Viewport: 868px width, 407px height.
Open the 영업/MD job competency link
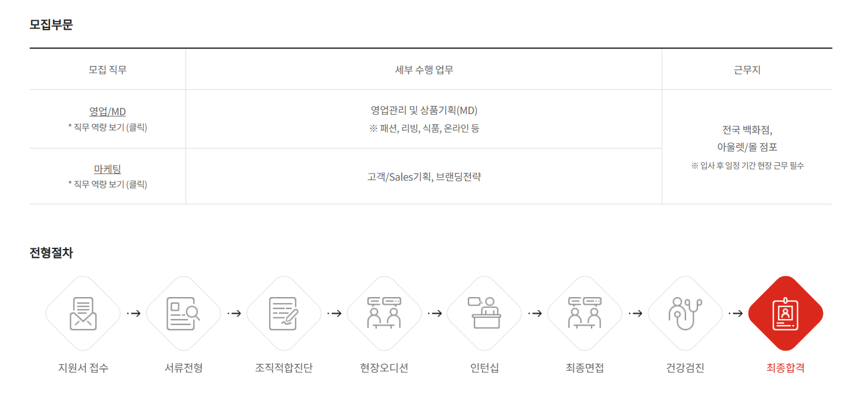coord(108,112)
